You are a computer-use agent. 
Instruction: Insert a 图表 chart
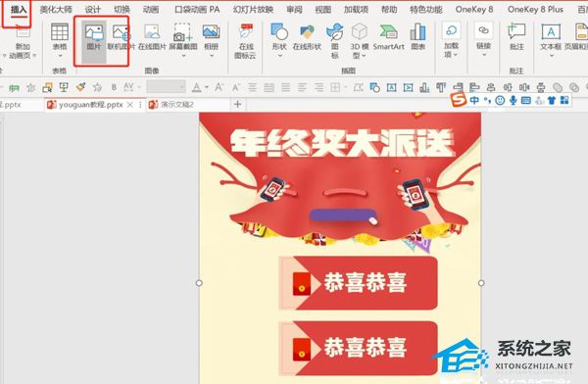[418, 37]
